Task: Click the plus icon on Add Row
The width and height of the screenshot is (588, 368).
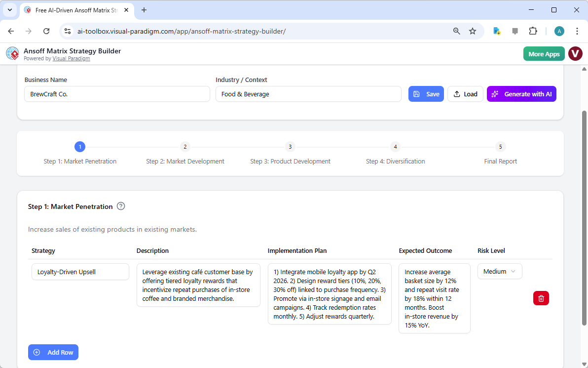Action: click(37, 352)
